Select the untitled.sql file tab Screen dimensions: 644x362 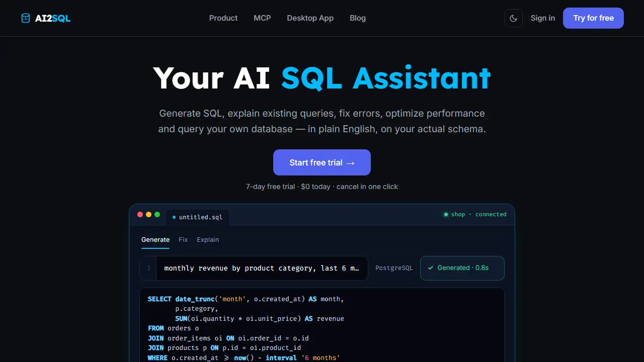(197, 217)
